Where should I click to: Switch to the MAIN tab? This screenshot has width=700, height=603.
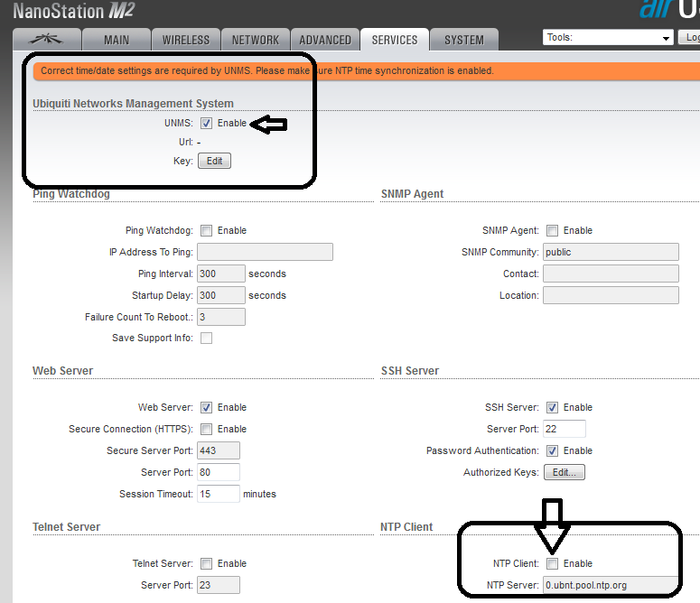click(x=117, y=40)
